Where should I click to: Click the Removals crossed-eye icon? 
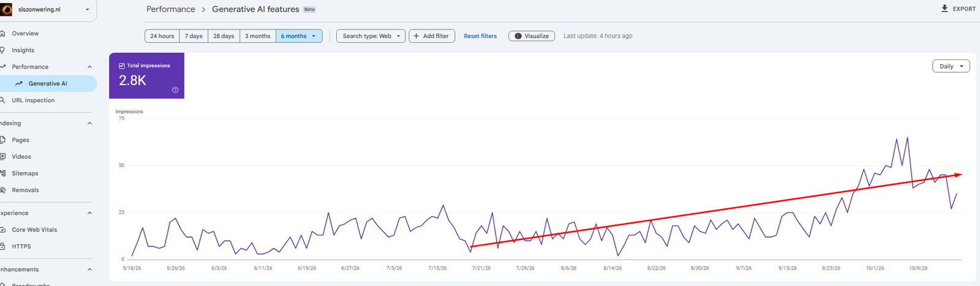2,190
